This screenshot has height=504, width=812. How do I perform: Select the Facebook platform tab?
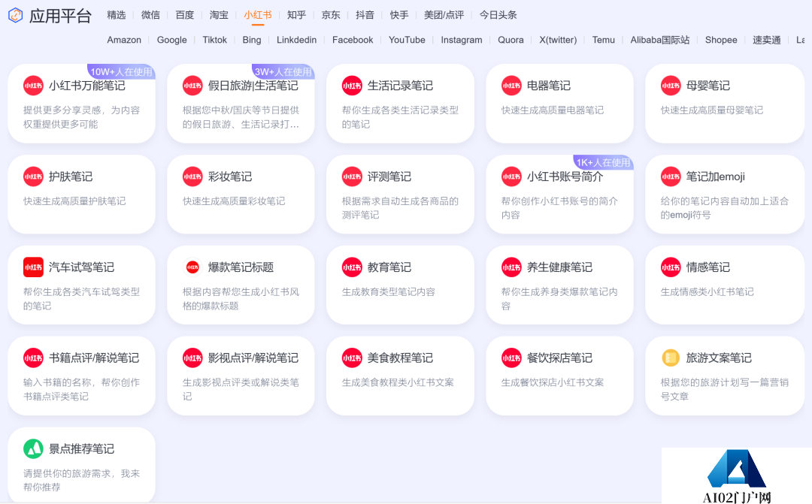tap(353, 40)
